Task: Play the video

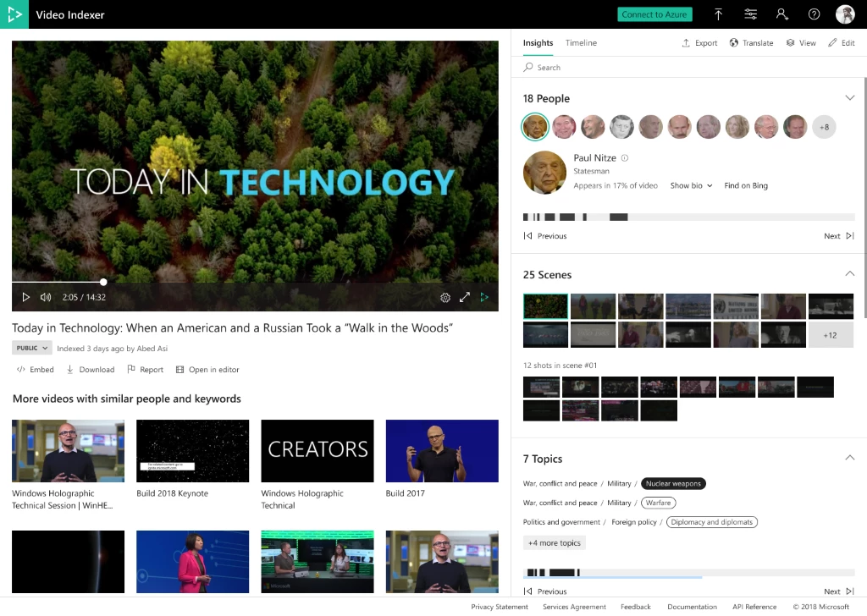Action: click(25, 297)
